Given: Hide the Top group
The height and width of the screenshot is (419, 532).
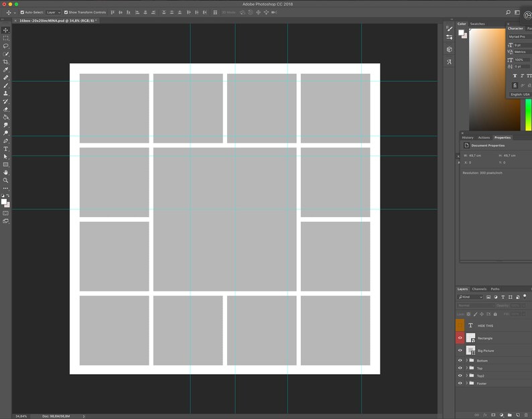Looking at the screenshot, I should coord(460,368).
